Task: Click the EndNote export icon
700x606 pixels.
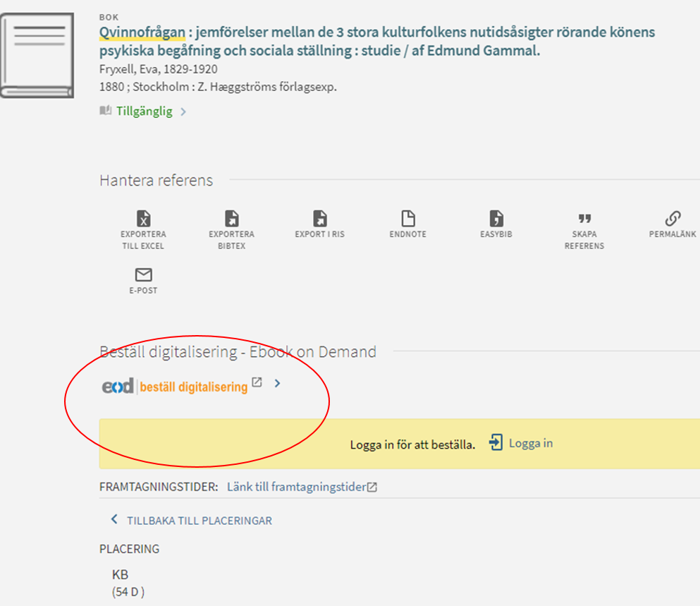Action: (x=408, y=219)
